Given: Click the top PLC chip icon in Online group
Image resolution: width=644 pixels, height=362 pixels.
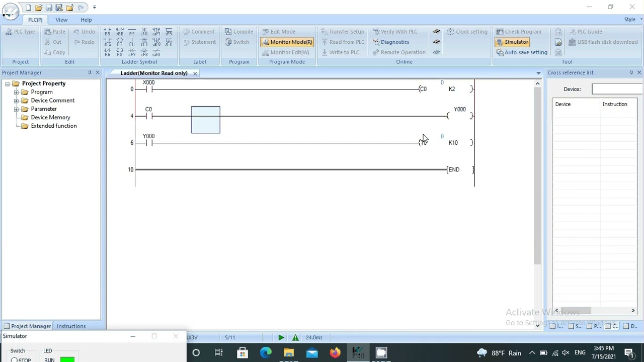Looking at the screenshot, I should pyautogui.click(x=436, y=32).
